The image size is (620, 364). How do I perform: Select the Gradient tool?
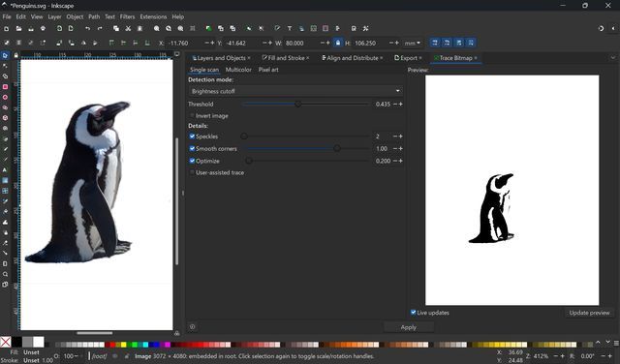[x=5, y=180]
